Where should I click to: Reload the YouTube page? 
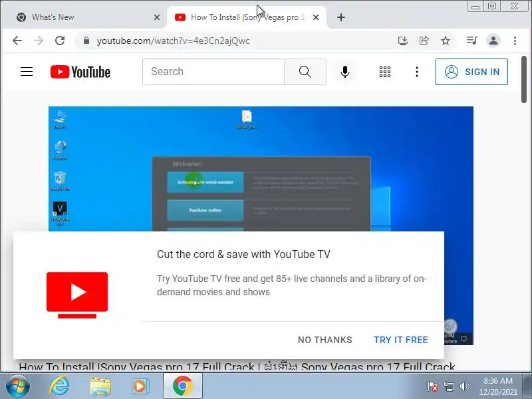click(60, 41)
